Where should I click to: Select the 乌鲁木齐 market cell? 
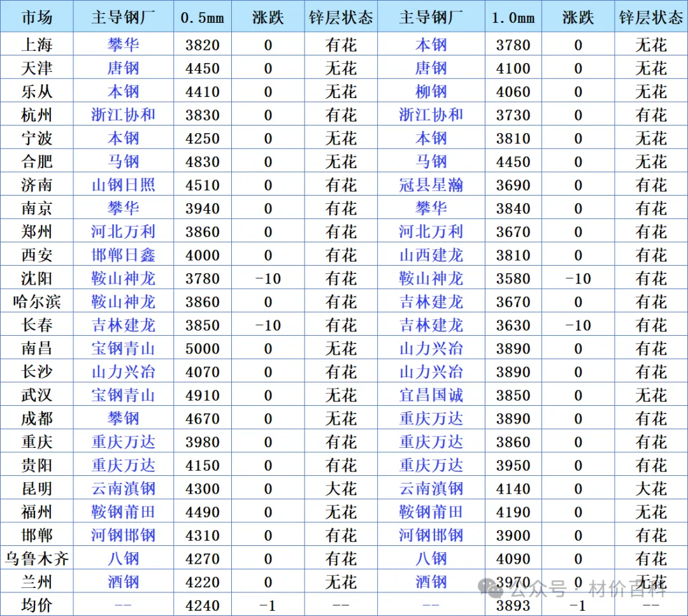click(37, 559)
